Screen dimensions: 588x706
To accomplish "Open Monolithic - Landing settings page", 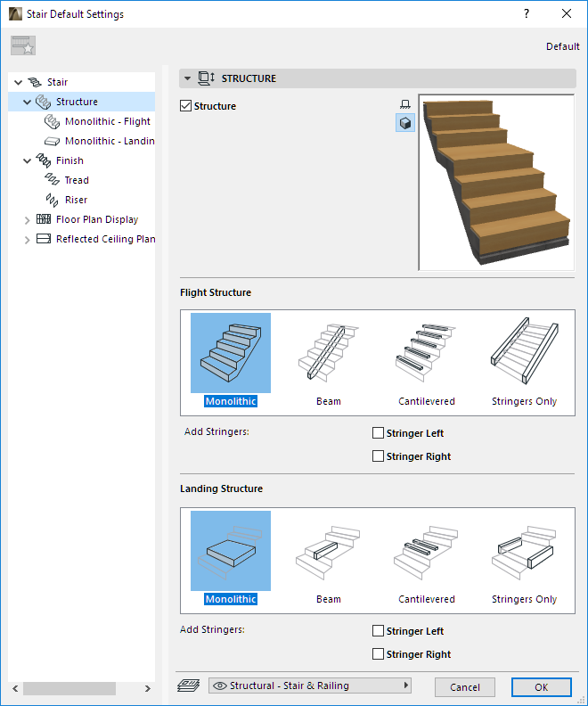I will click(110, 141).
